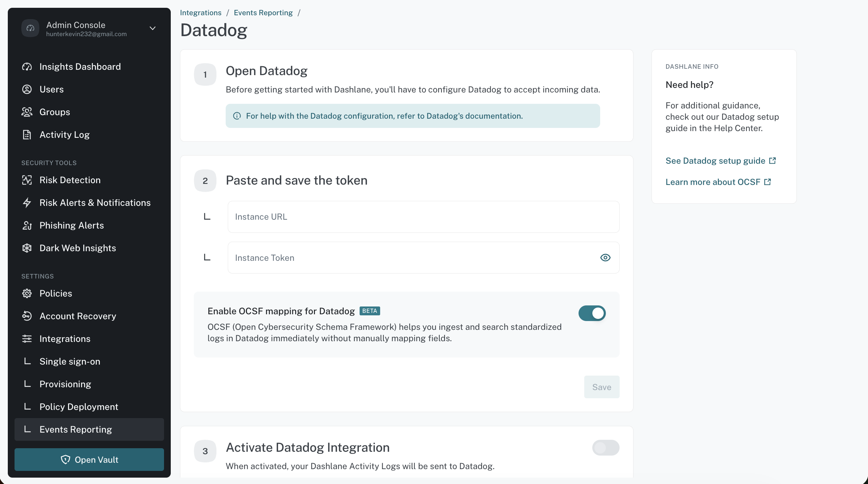The width and height of the screenshot is (868, 484).
Task: Expand the Admin Console account chevron
Action: coord(153,28)
